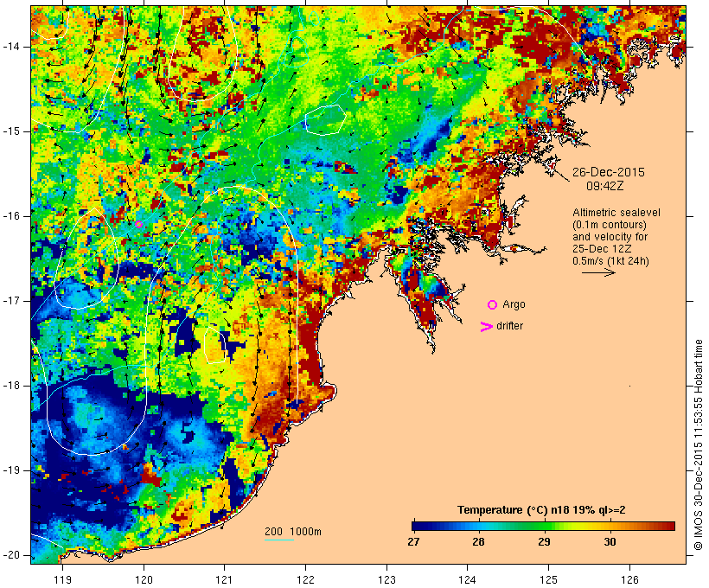The width and height of the screenshot is (709, 588).
Task: Click latitude axis label '-15'
Action: point(11,131)
